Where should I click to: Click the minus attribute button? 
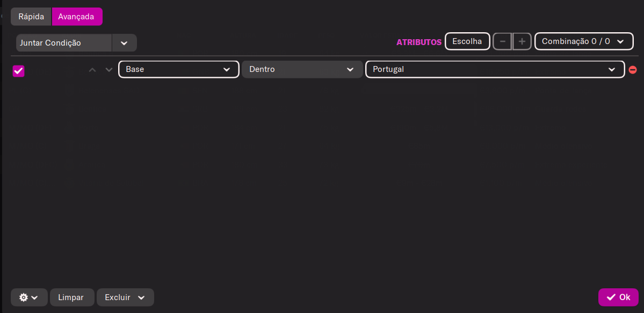(502, 41)
